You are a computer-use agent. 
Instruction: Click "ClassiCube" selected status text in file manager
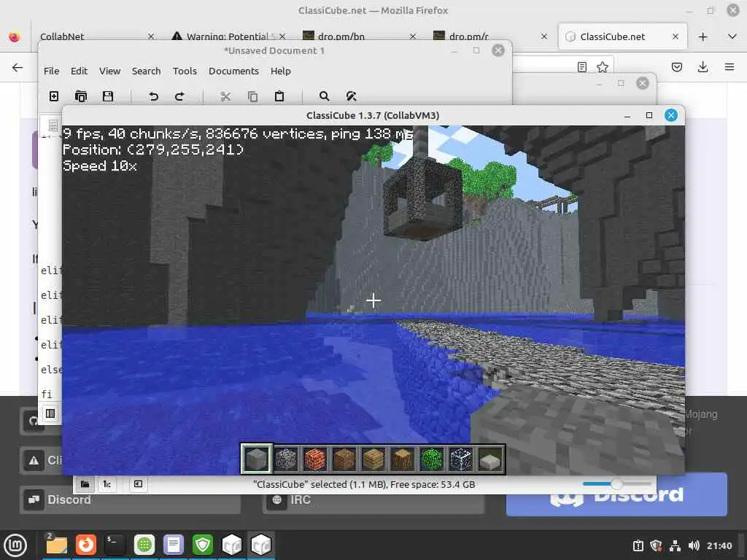click(x=364, y=484)
